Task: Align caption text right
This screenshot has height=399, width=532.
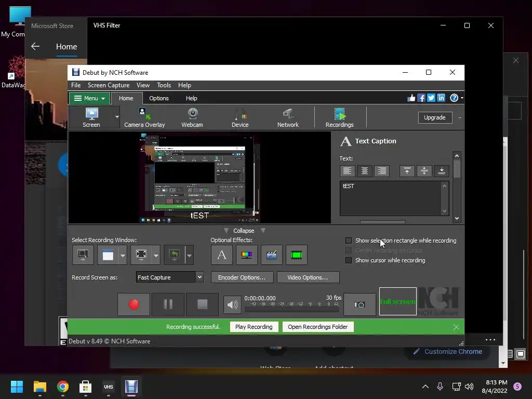Action: pos(382,171)
